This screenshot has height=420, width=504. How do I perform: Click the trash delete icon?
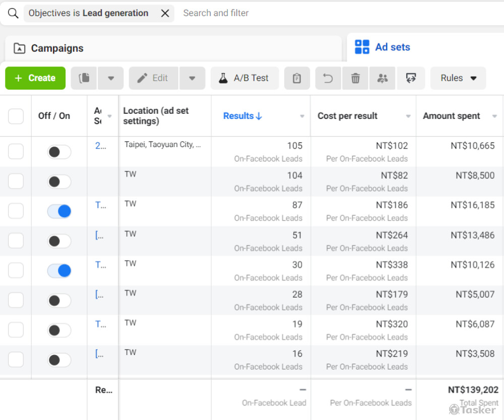tap(355, 78)
